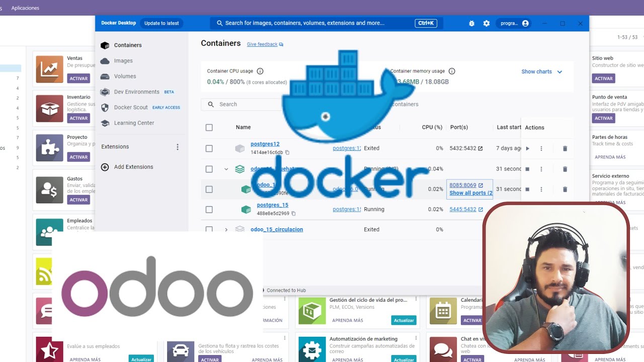Viewport: 644px width, 362px height.
Task: Open Aplicaciones menu in Odoo top bar
Action: click(x=25, y=8)
